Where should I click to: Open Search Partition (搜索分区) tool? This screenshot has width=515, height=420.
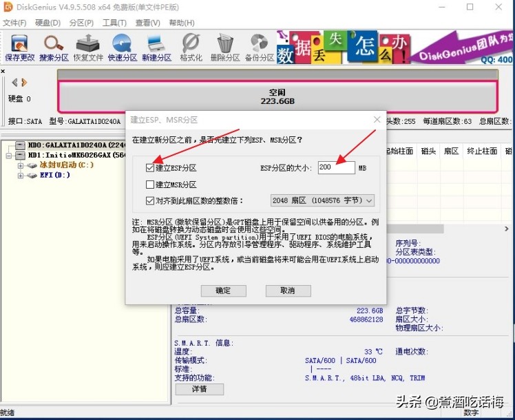pos(54,48)
